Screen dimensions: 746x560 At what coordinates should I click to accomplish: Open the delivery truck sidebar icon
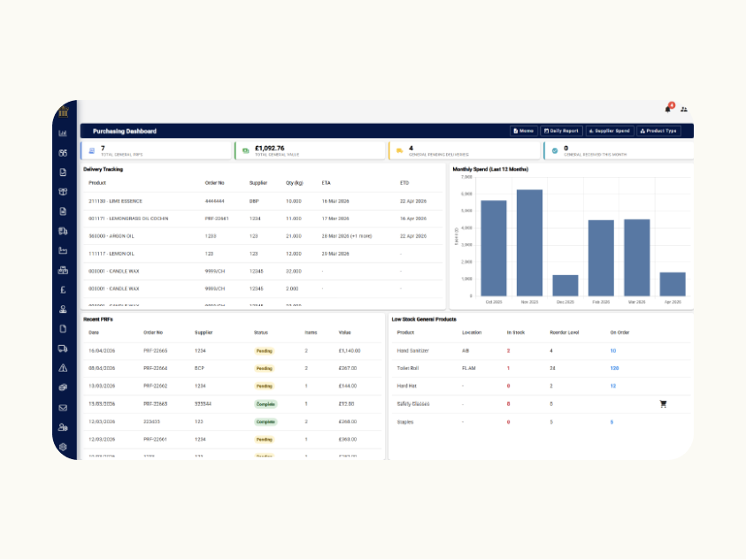point(63,349)
